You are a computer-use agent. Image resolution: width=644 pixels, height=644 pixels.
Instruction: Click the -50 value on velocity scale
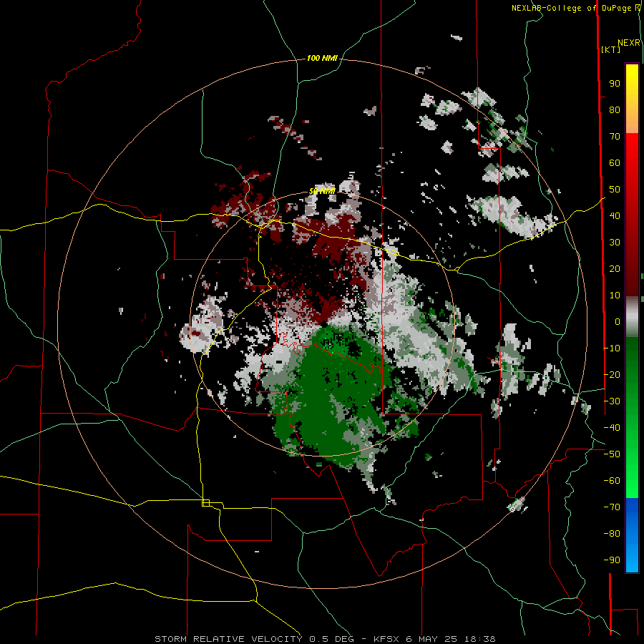tap(612, 454)
